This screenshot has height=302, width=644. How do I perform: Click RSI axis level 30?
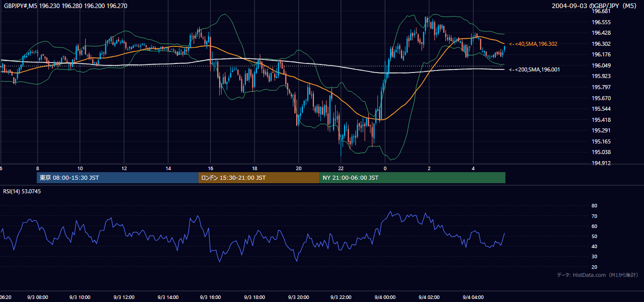click(594, 257)
